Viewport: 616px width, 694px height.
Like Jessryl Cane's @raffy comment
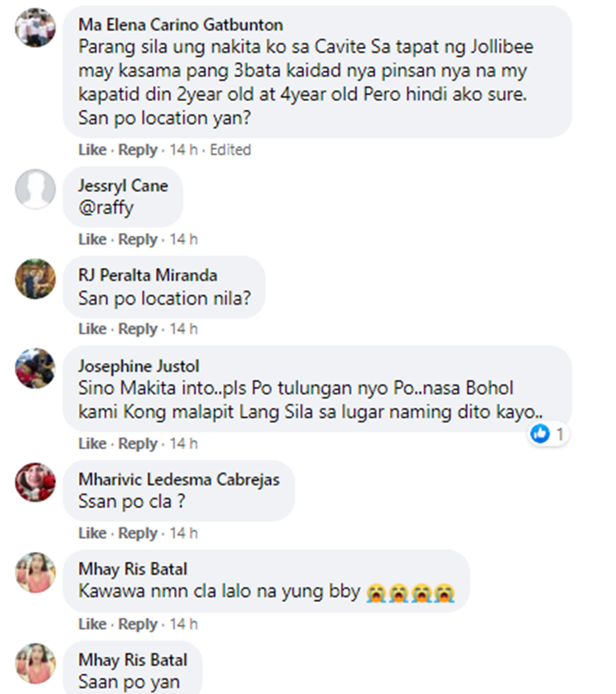click(x=93, y=240)
